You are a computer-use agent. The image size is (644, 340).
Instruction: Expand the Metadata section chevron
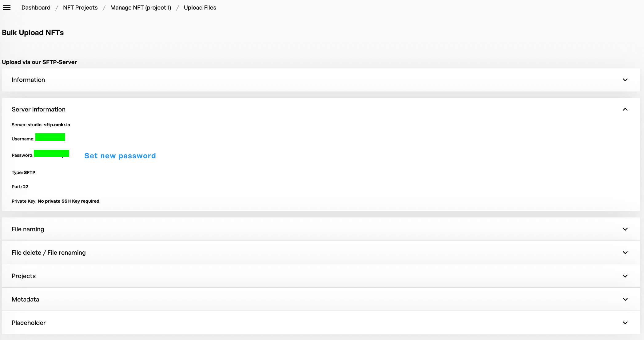pyautogui.click(x=625, y=299)
